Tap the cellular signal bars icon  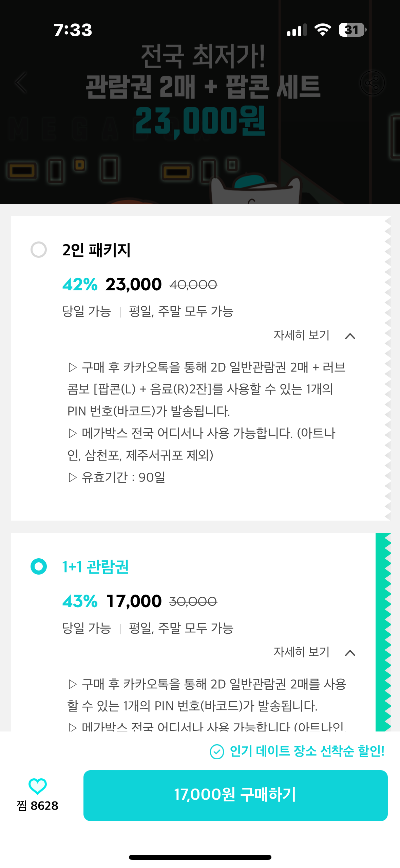297,30
